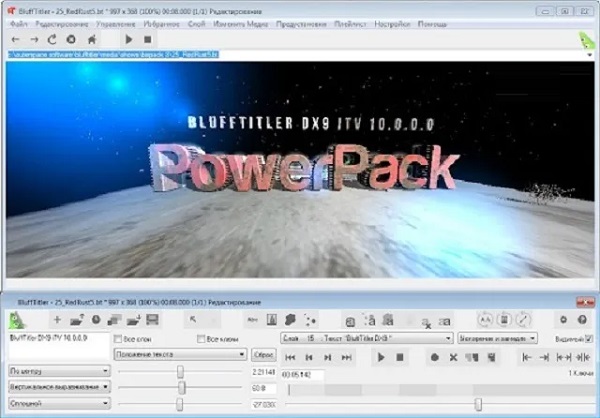600x418 pixels.
Task: Click the stacked layers icon in tool window
Action: pos(115,320)
